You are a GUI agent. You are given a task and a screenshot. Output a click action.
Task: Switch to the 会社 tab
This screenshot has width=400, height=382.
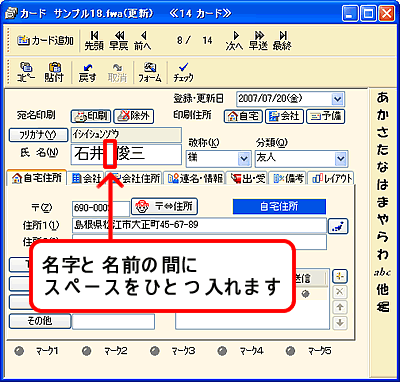[86, 178]
